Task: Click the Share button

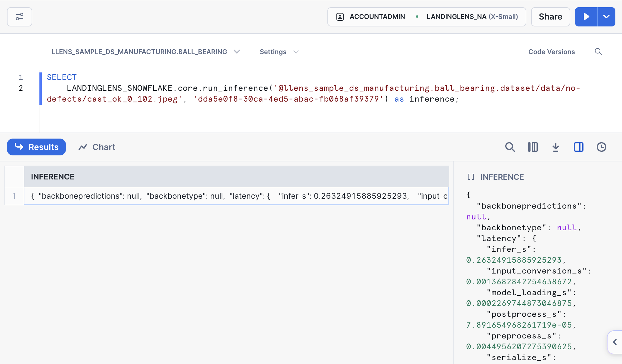Action: click(x=550, y=17)
